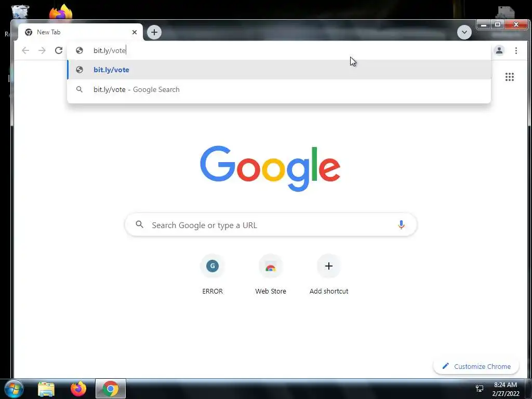This screenshot has width=532, height=399.
Task: Click the network tray icon
Action: click(x=480, y=389)
